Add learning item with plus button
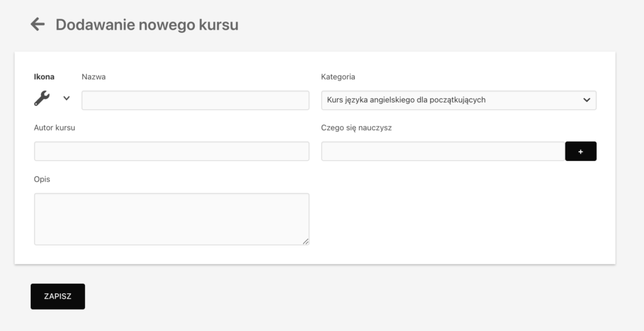This screenshot has width=644, height=331. (580, 151)
